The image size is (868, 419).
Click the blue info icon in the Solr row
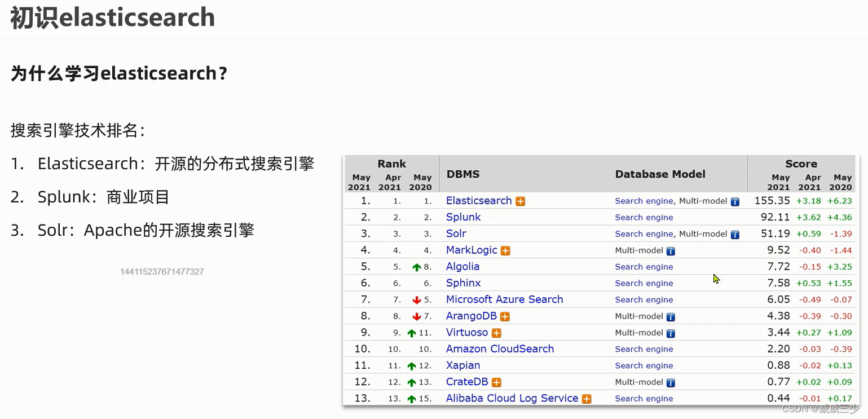click(735, 235)
